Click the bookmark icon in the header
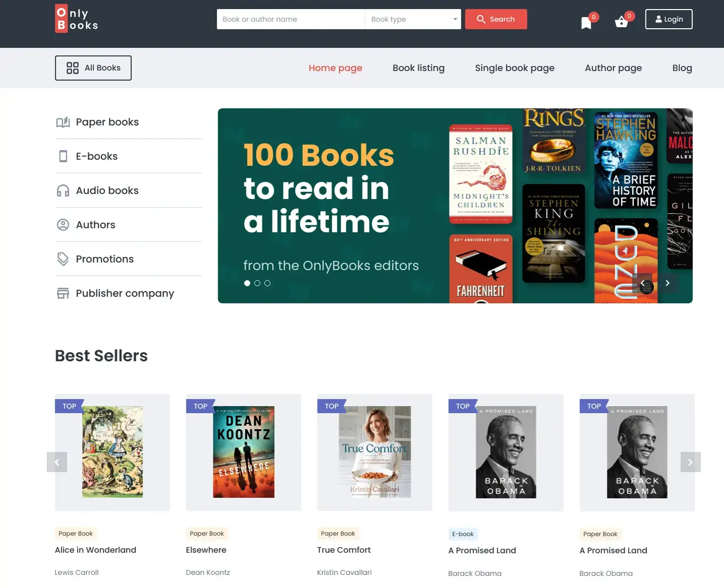The width and height of the screenshot is (724, 588). (x=586, y=22)
